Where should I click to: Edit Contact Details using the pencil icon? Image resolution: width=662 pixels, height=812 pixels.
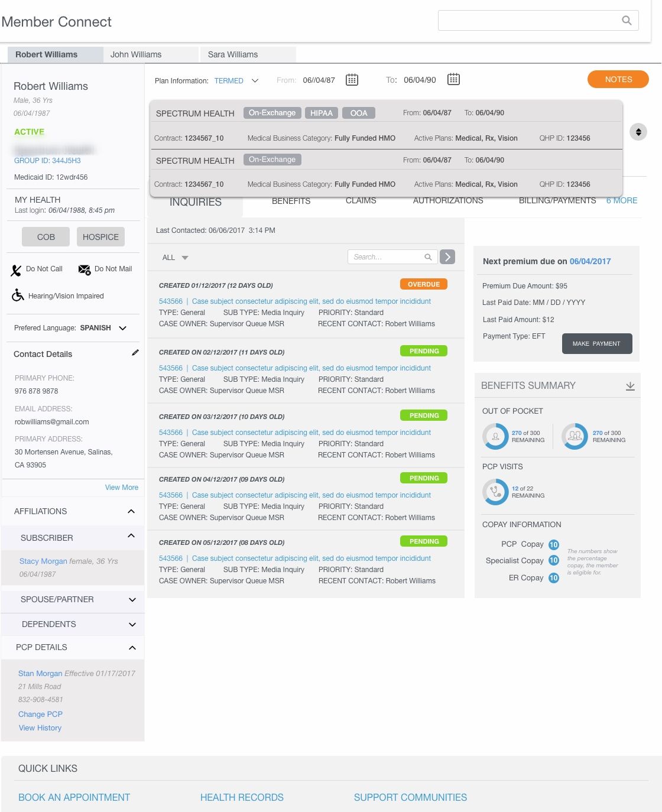[x=136, y=352]
